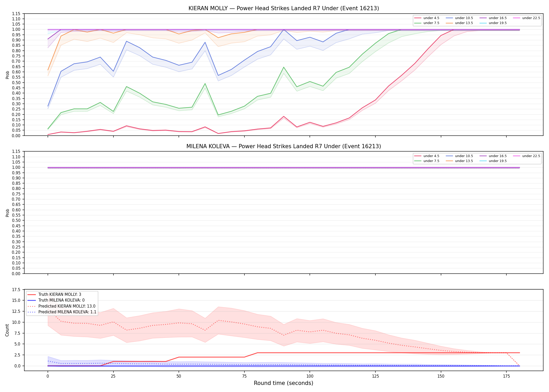Click "Prob" axis label on Kieran Molly chart
Viewport: 549px width, 392px height.
point(8,75)
